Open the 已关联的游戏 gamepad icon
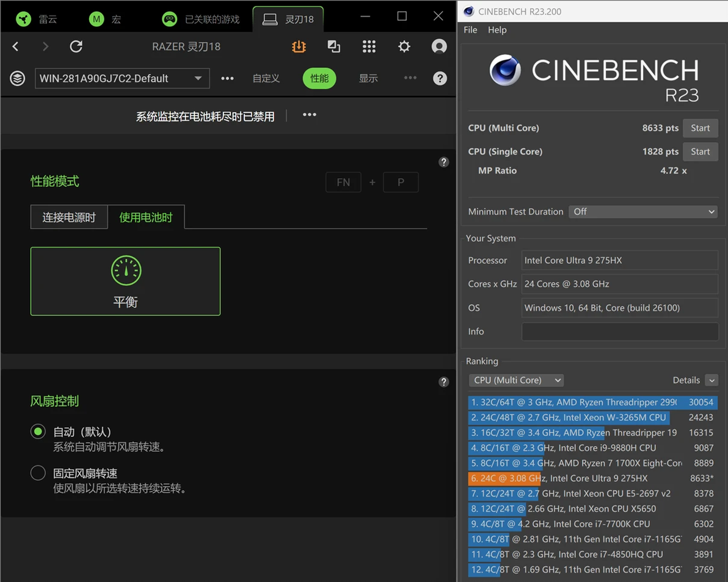This screenshot has height=582, width=728. (169, 19)
